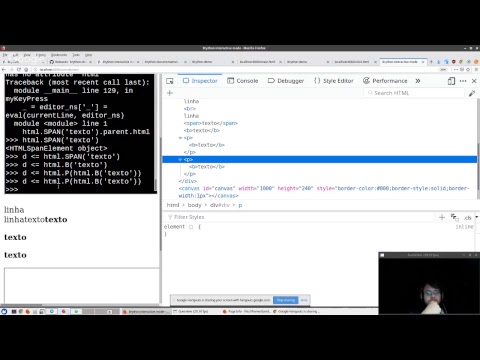Click the browser Forward arrow
The image size is (480, 360).
tap(11, 69)
